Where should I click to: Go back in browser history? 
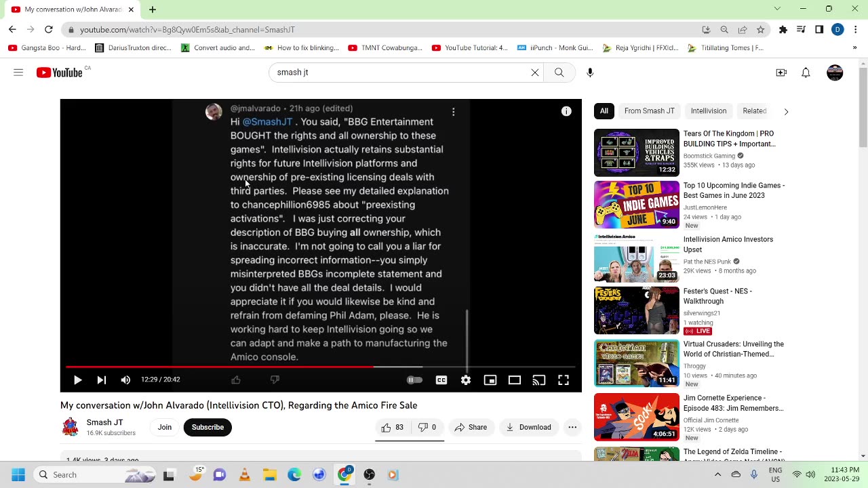(x=12, y=30)
